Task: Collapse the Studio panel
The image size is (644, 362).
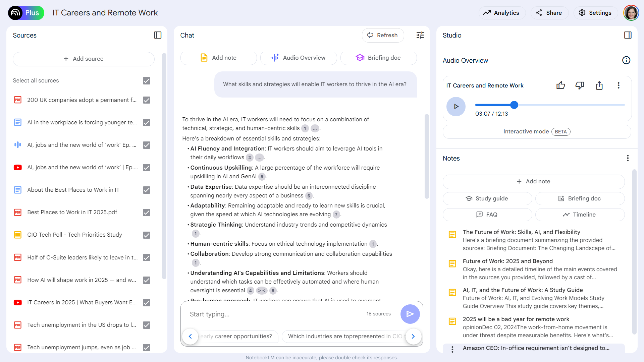Action: click(x=628, y=35)
